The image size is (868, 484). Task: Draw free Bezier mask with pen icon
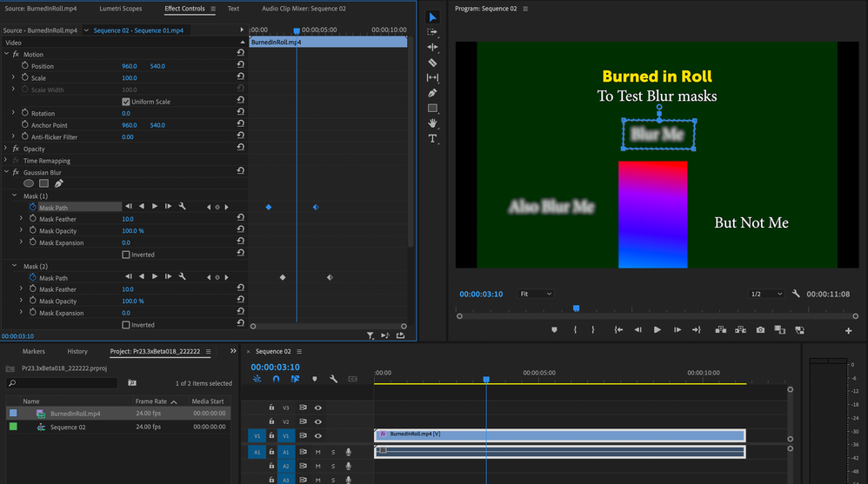point(58,183)
